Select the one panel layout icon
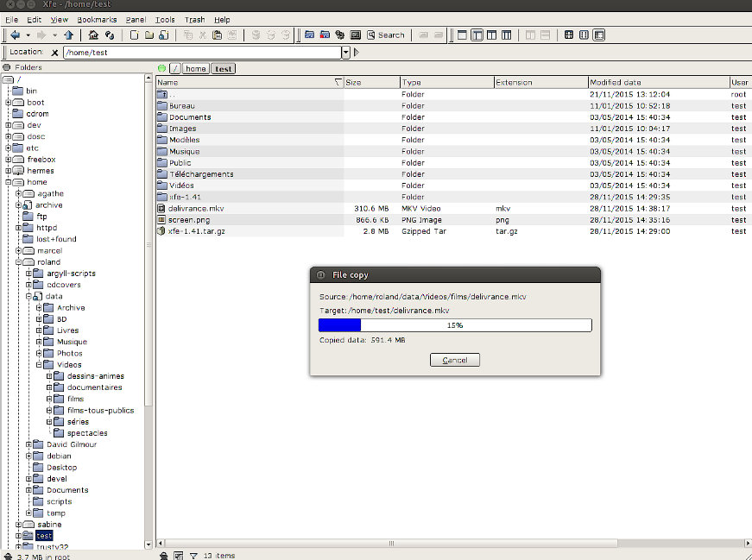The height and width of the screenshot is (560, 752). click(462, 35)
